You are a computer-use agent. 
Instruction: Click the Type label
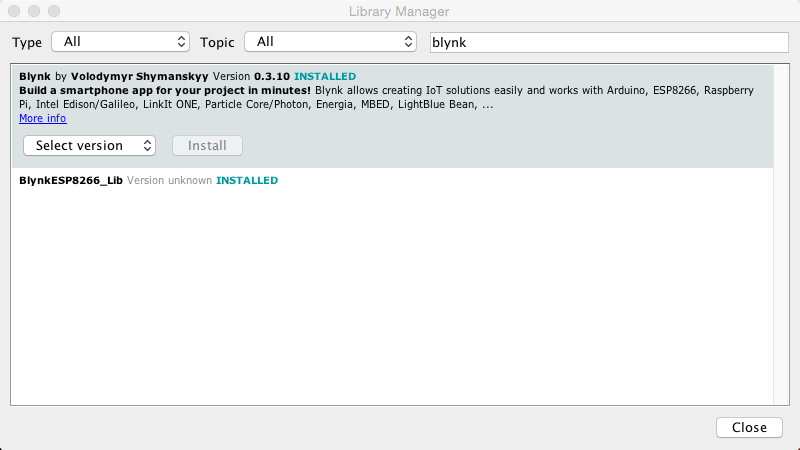coord(27,42)
